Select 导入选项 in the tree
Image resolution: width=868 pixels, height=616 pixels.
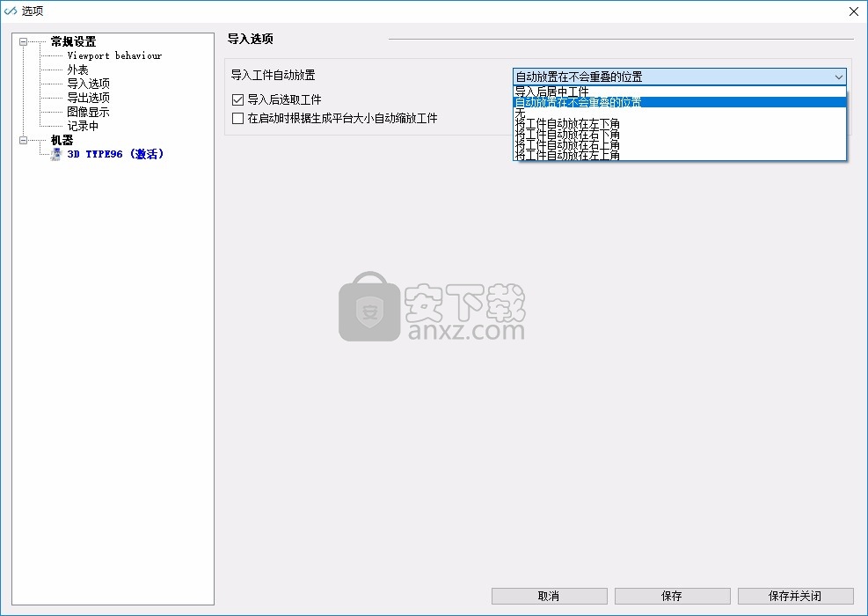click(x=89, y=84)
